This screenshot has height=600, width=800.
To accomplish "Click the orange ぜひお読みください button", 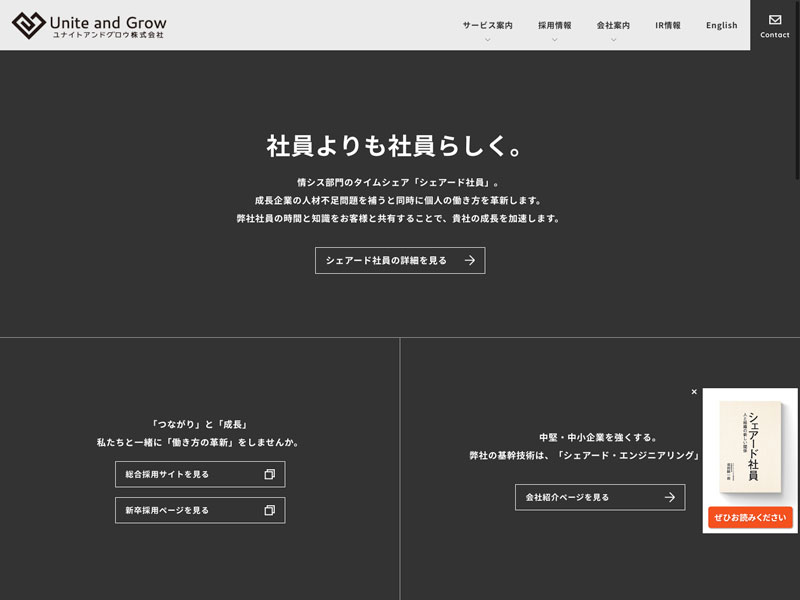I will 750,517.
